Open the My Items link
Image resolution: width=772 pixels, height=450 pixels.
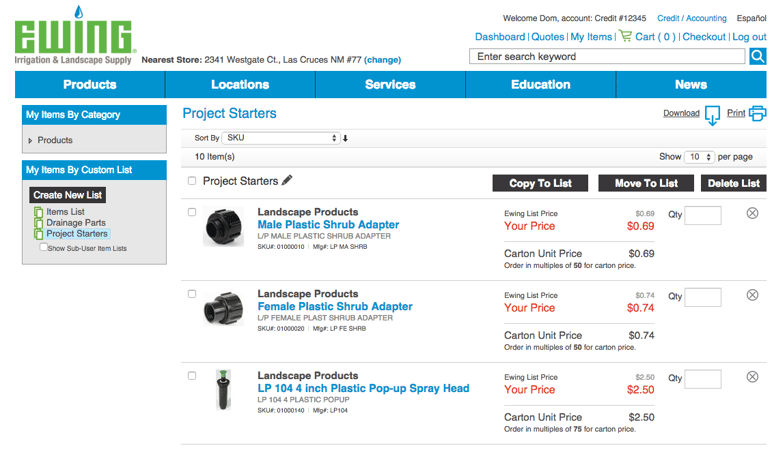[x=591, y=37]
